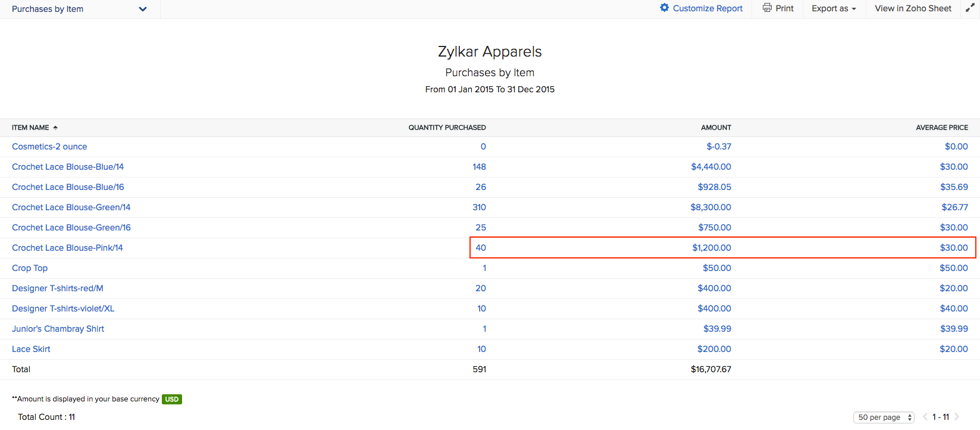This screenshot has width=980, height=430.
Task: Click the $4,440.00 amount value
Action: [710, 167]
